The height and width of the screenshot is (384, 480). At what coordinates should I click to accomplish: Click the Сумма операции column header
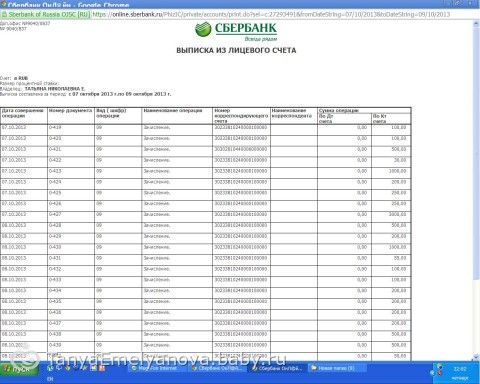tap(364, 110)
